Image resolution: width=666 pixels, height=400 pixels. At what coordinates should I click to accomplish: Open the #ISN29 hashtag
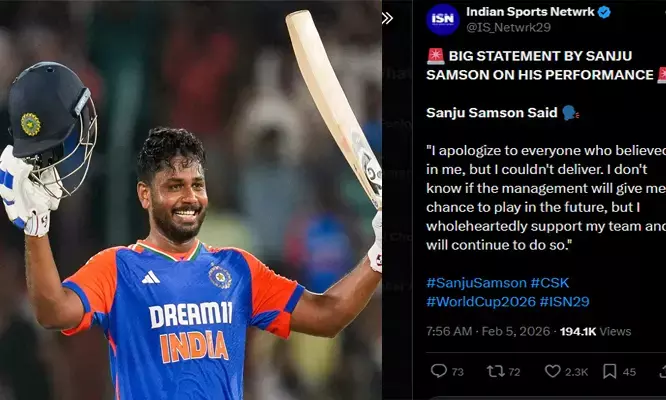pos(564,301)
